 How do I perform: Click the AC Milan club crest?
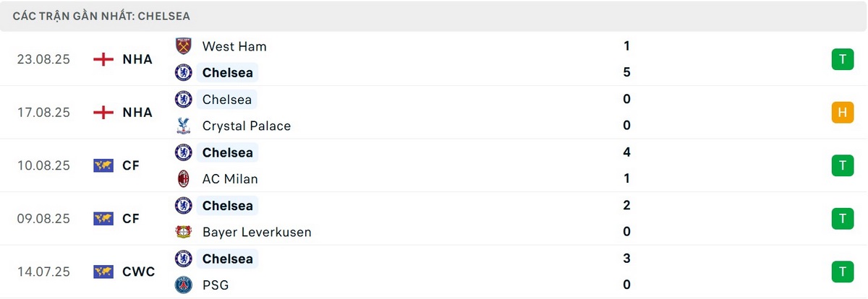(x=184, y=178)
